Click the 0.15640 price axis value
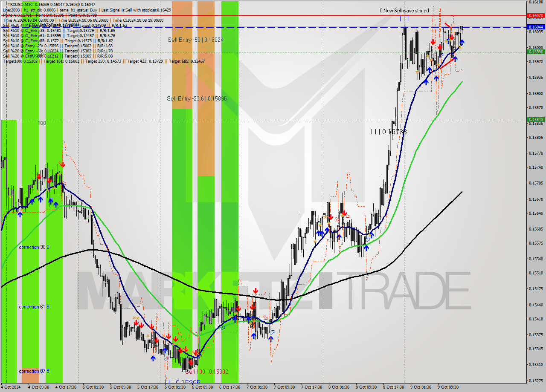The image size is (546, 392). 536,213
